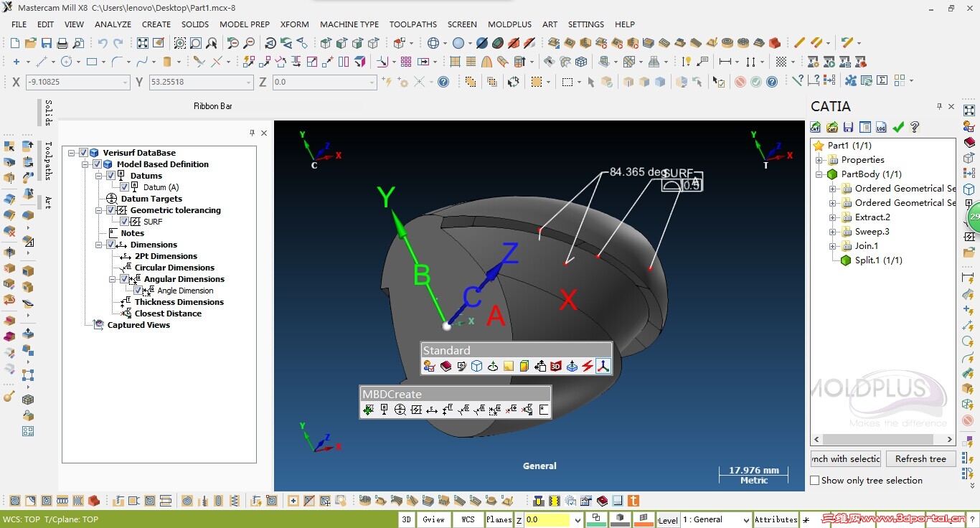980x528 pixels.
Task: Toggle the Angular Dimensions checkbox
Action: pyautogui.click(x=124, y=279)
